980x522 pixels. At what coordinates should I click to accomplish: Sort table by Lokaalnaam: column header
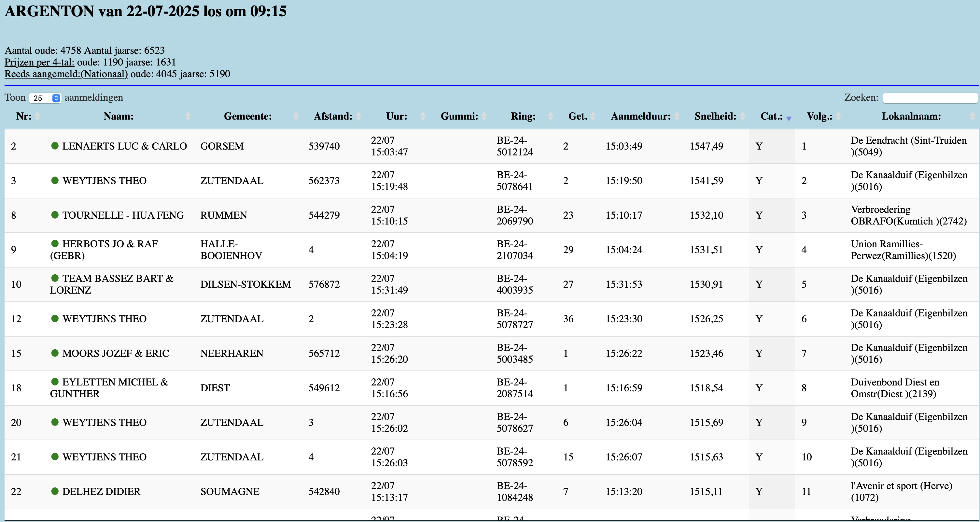coord(911,117)
